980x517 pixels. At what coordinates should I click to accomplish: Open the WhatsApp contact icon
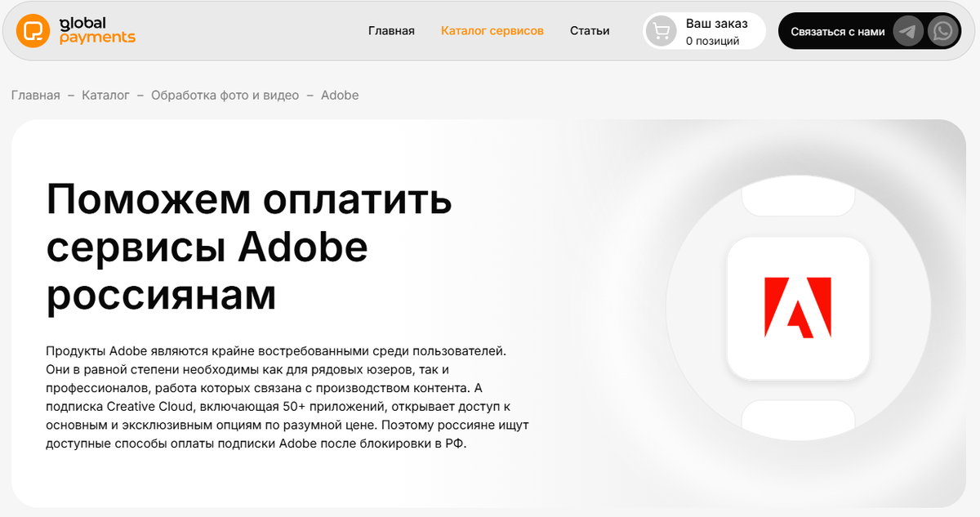(944, 31)
